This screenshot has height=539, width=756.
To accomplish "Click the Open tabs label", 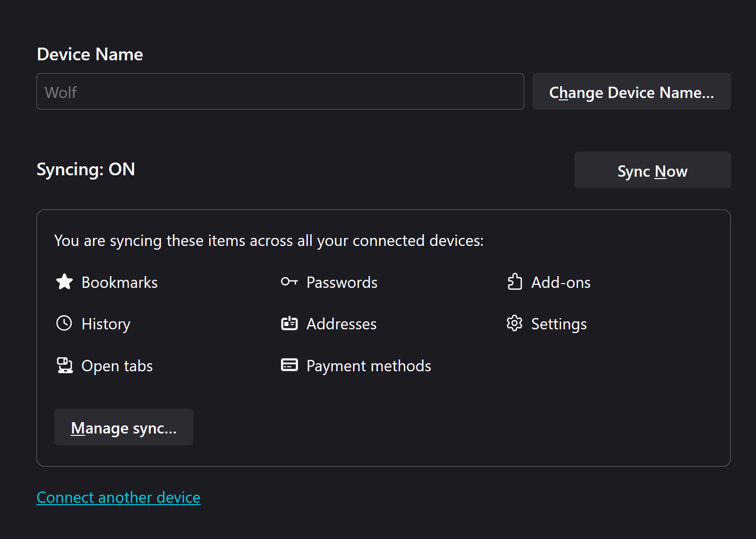I will pos(117,366).
